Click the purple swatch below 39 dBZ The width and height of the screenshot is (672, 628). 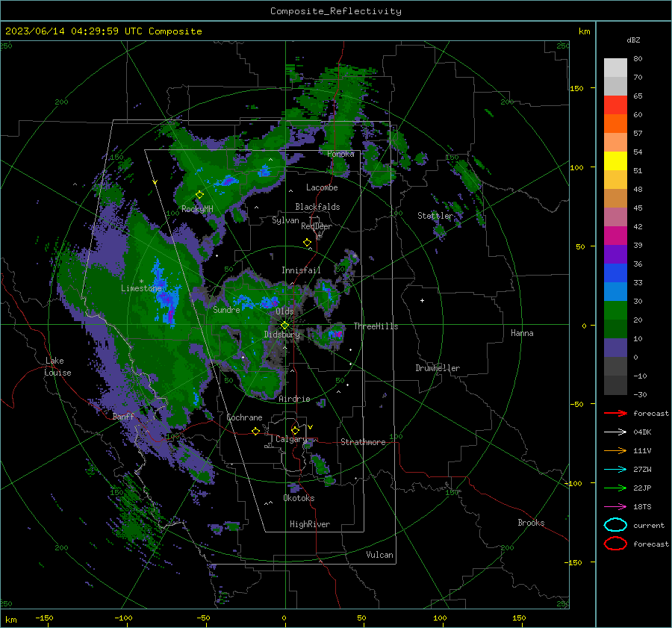point(615,254)
